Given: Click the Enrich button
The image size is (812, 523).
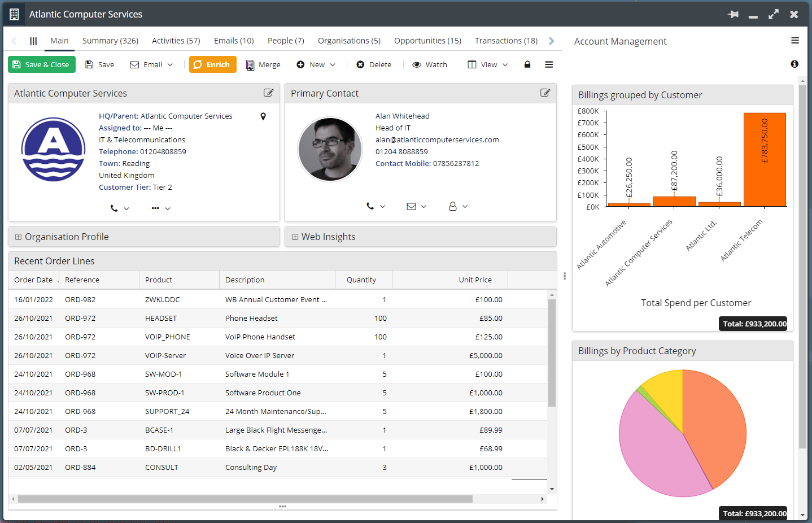Looking at the screenshot, I should click(x=213, y=64).
